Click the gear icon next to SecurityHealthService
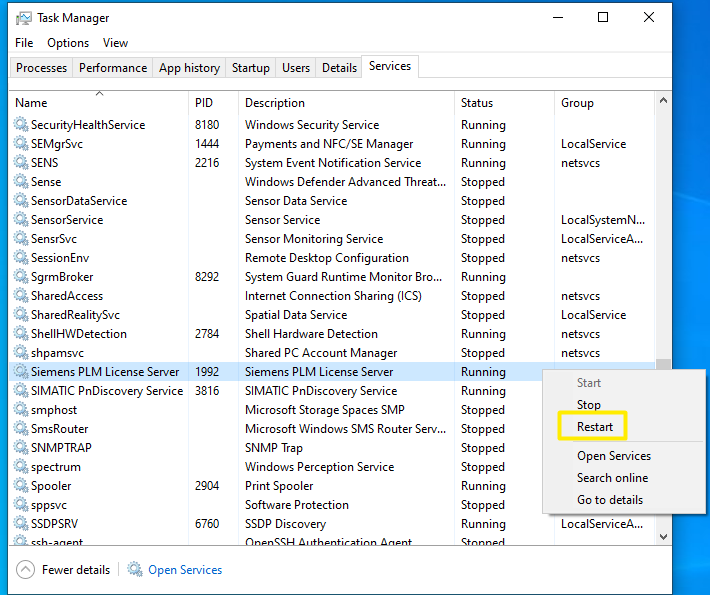Viewport: 710px width, 595px height. point(21,125)
